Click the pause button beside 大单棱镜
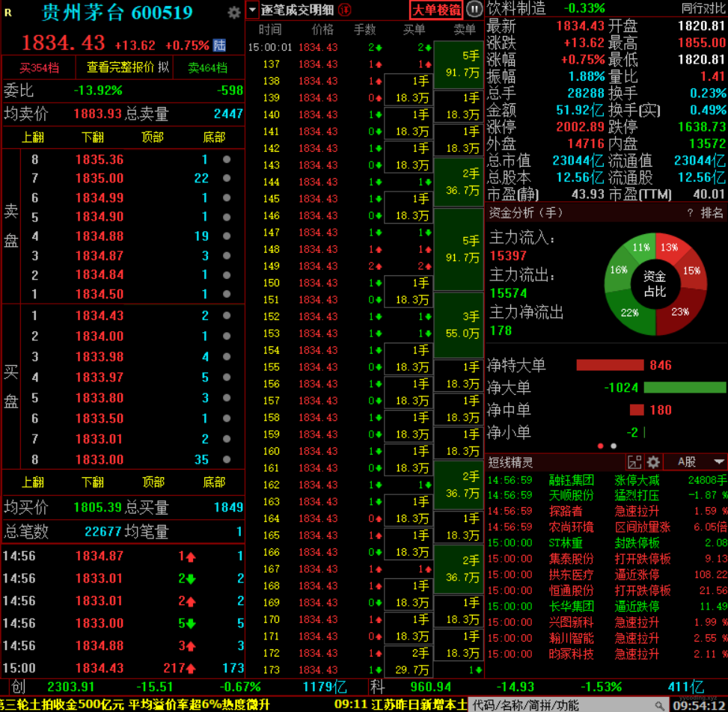This screenshot has height=712, width=728. tap(474, 9)
